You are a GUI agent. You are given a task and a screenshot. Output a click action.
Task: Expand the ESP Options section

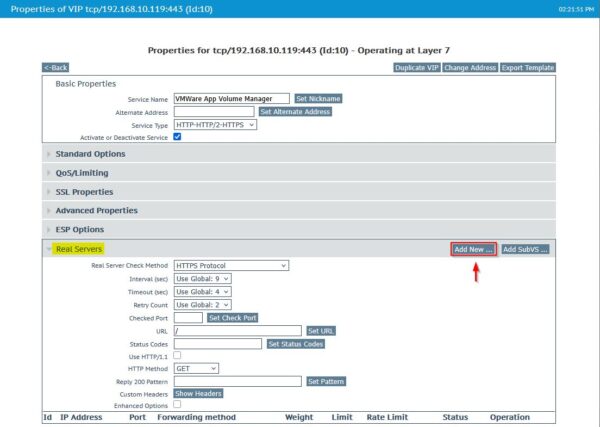coord(298,230)
